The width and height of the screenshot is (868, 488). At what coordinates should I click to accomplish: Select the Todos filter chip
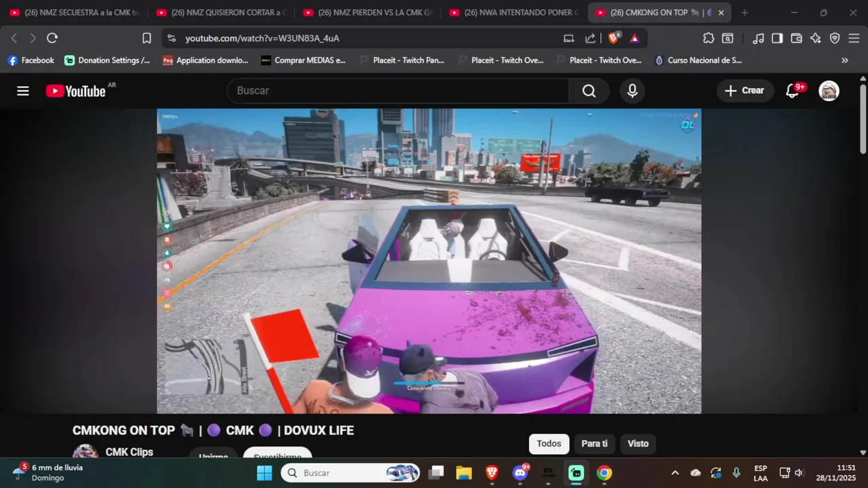tap(549, 444)
